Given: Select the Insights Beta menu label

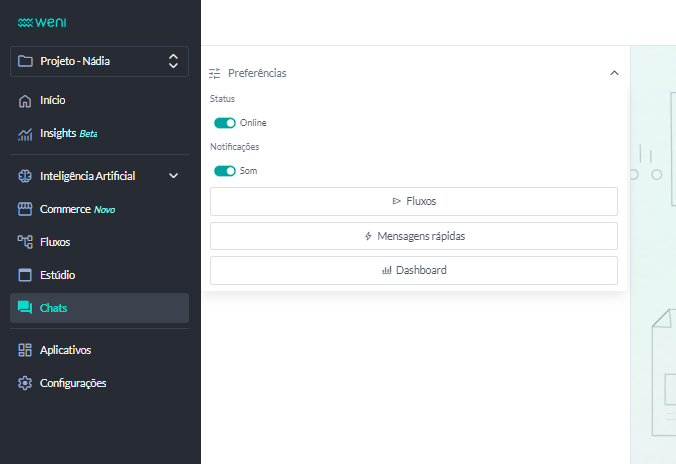Looking at the screenshot, I should (x=68, y=133).
